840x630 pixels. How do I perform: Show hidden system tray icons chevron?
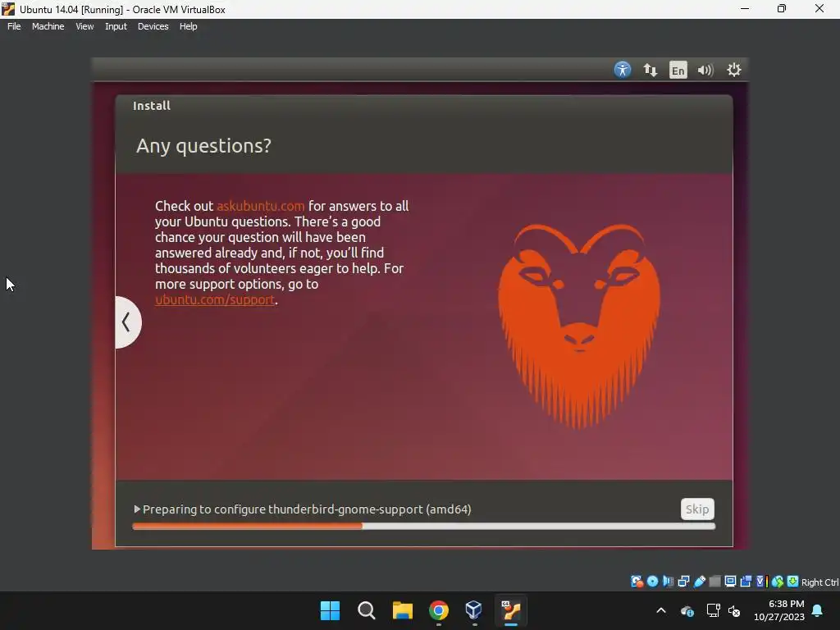(x=661, y=610)
